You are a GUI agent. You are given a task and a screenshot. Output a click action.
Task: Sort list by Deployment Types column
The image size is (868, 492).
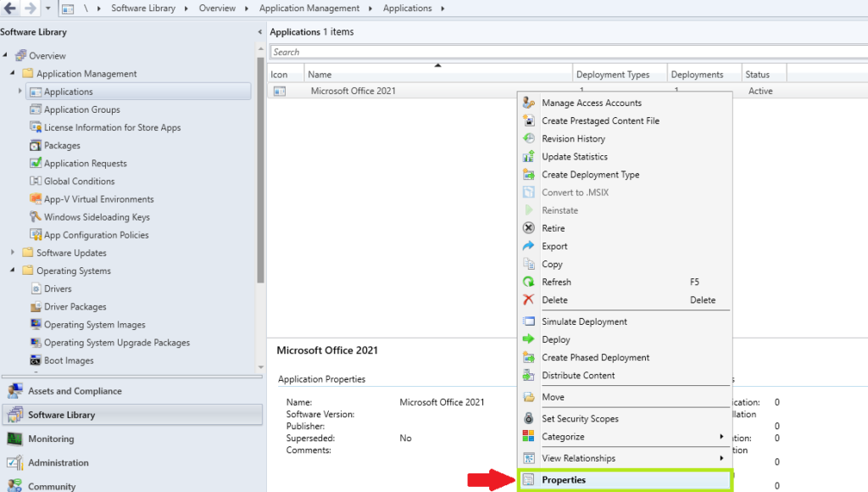(x=620, y=75)
